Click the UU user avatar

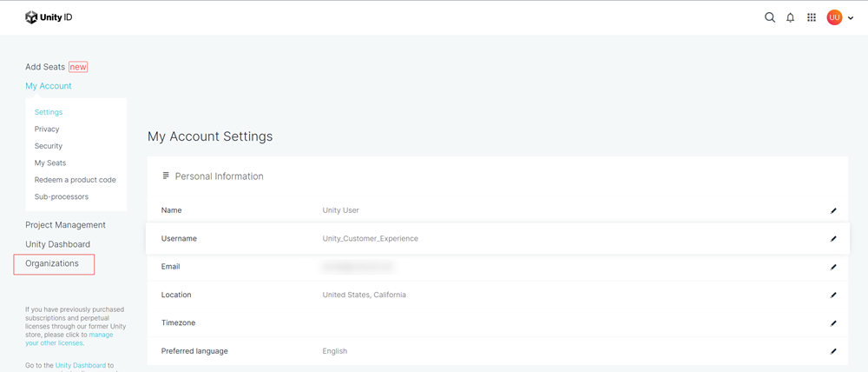tap(834, 17)
